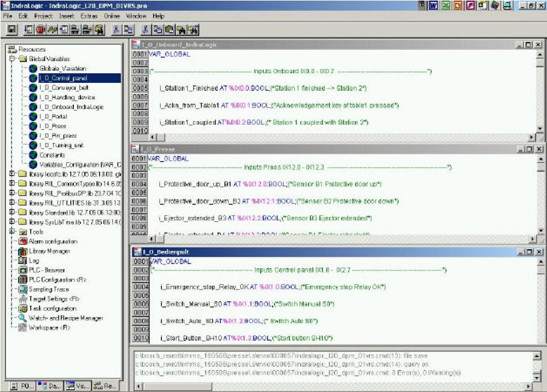Open Microsoft Word from Office shortcut bar

(434, 5)
